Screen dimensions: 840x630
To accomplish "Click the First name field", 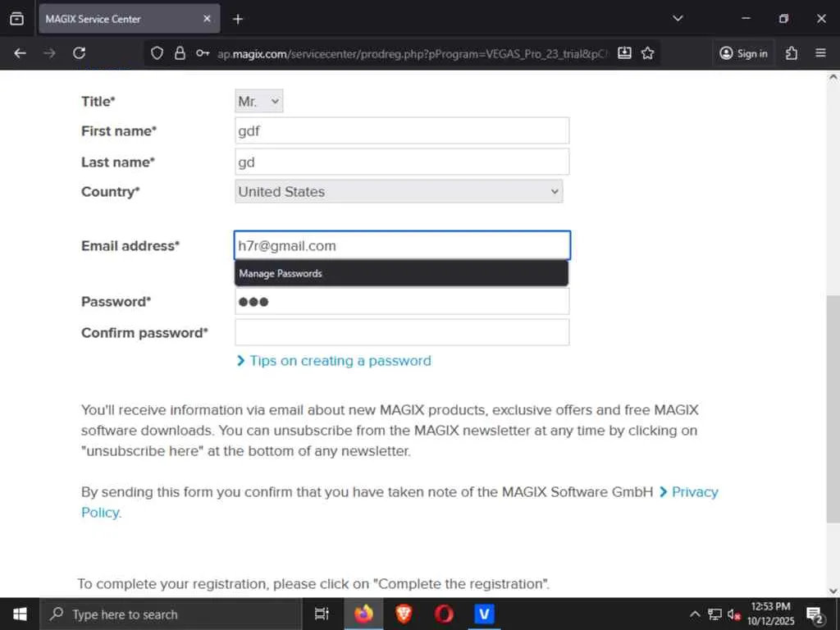I will click(x=402, y=130).
